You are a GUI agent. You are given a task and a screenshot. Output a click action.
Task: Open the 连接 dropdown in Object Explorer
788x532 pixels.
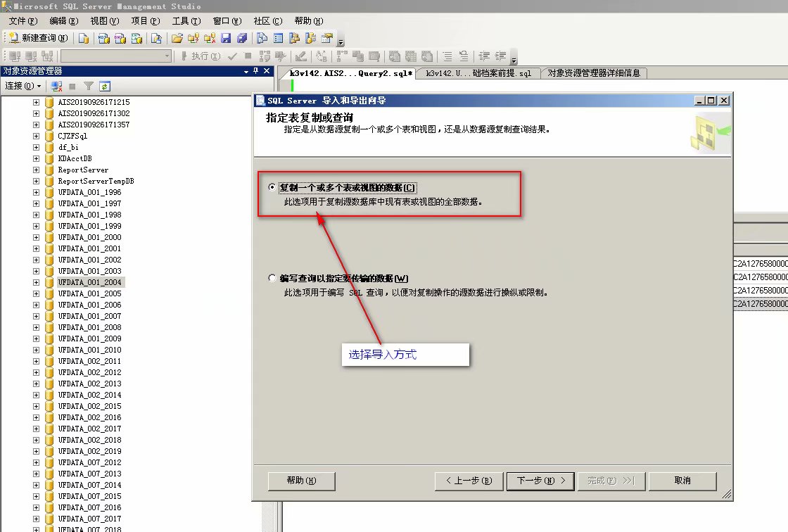23,86
